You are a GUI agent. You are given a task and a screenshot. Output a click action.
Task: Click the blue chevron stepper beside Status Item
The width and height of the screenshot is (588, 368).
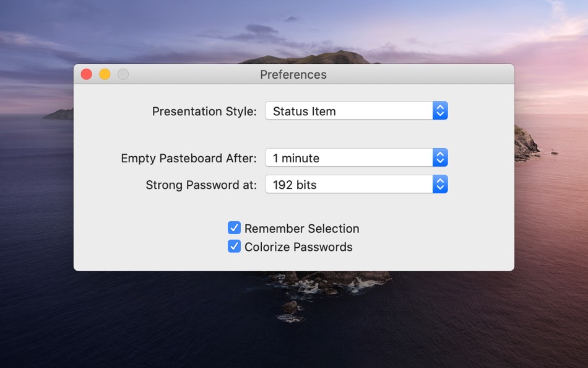[x=440, y=111]
